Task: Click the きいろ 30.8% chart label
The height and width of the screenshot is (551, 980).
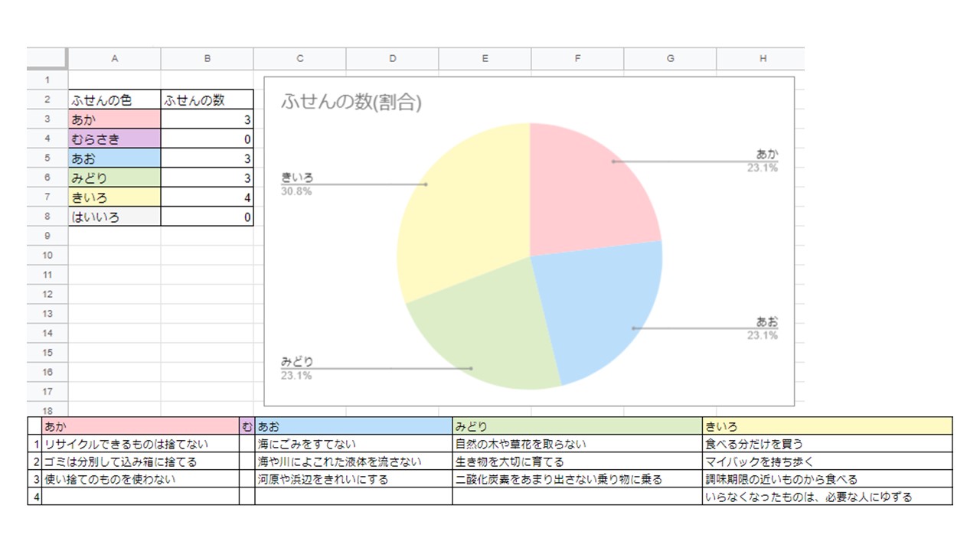Action: point(297,184)
